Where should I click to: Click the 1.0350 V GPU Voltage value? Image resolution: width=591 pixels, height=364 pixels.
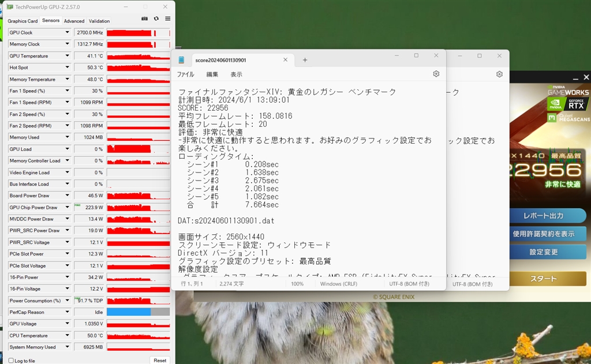click(x=89, y=324)
